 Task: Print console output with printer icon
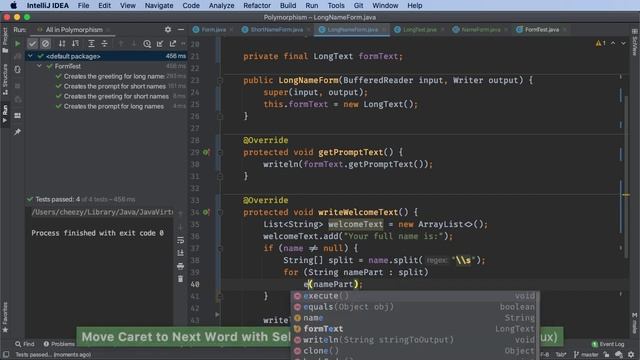tap(180, 266)
